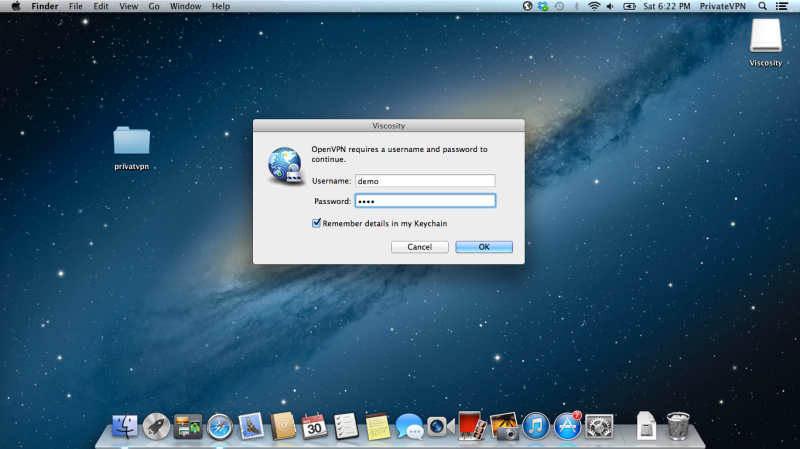Open Launchpad rocket icon in dock

click(156, 427)
